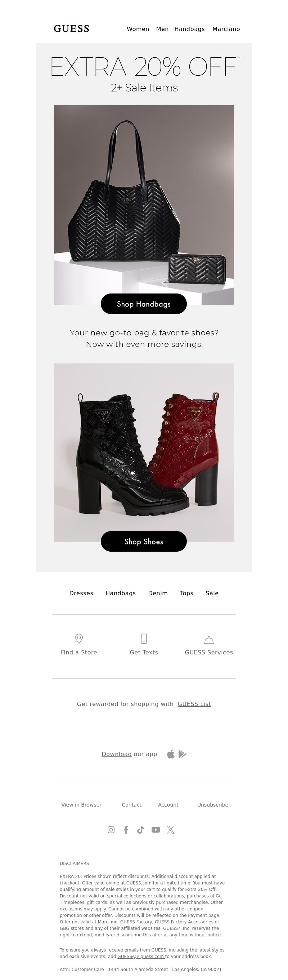Visit GUESS Instagram via footer icon
The height and width of the screenshot is (980, 288).
(x=111, y=830)
